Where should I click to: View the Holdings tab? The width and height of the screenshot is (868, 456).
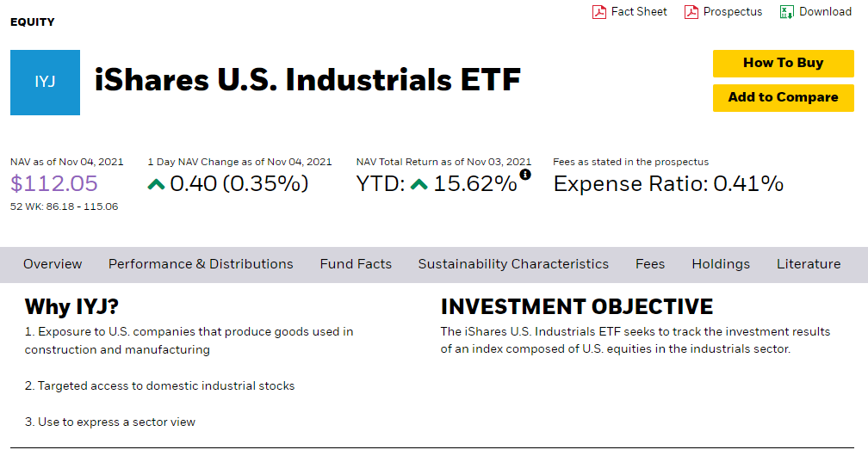click(x=721, y=264)
